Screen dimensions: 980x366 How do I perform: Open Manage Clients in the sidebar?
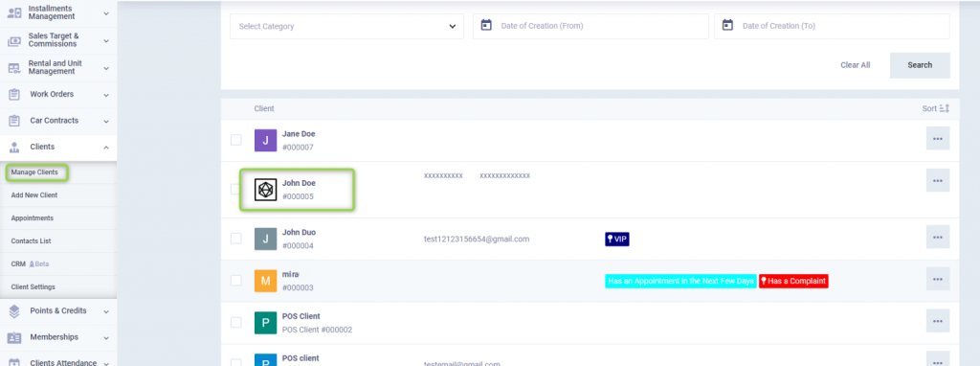(34, 172)
